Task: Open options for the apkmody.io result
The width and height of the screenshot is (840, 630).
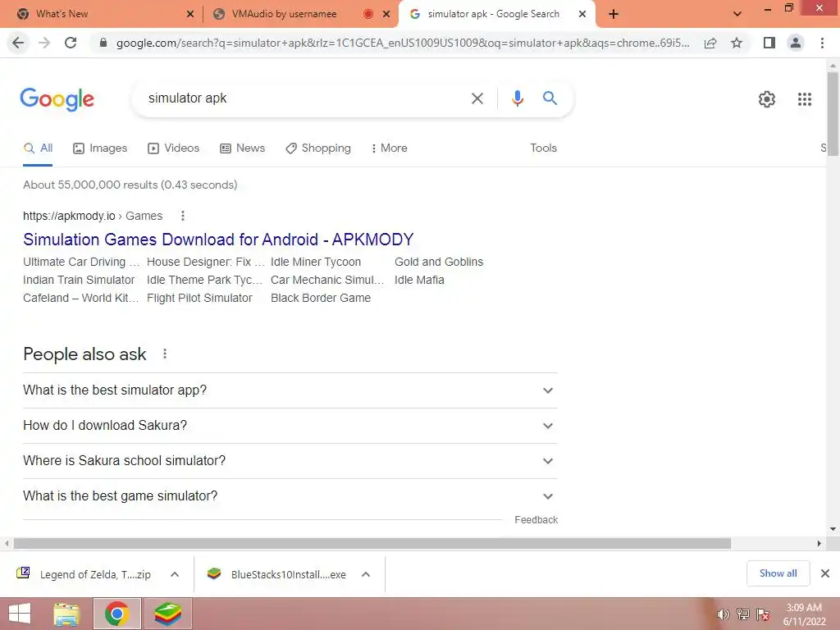Action: pyautogui.click(x=183, y=216)
